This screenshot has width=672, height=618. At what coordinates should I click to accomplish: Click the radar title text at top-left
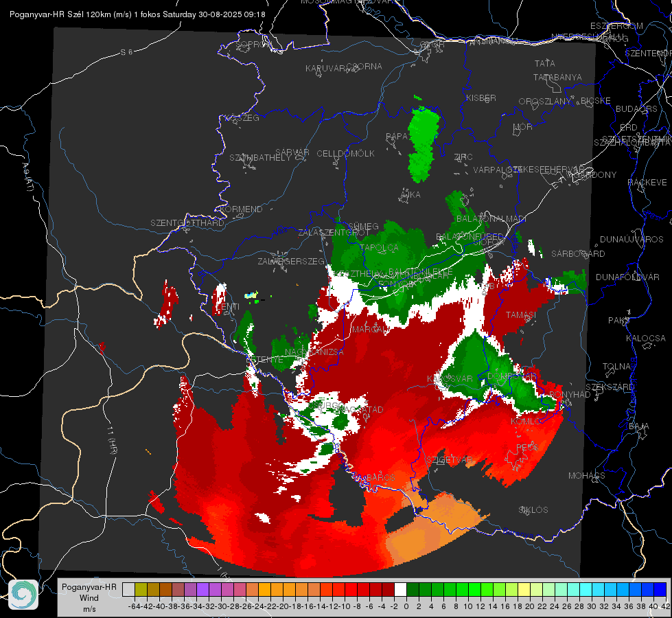[137, 14]
